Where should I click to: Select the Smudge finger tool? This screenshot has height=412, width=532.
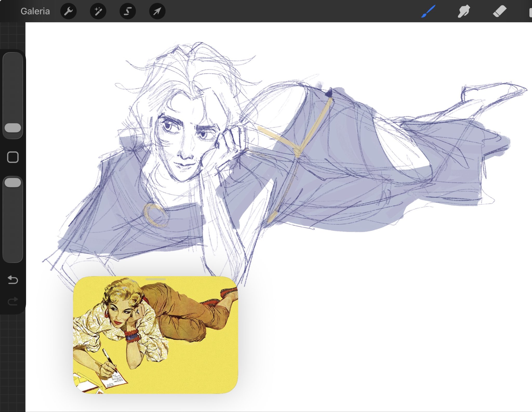tap(464, 11)
